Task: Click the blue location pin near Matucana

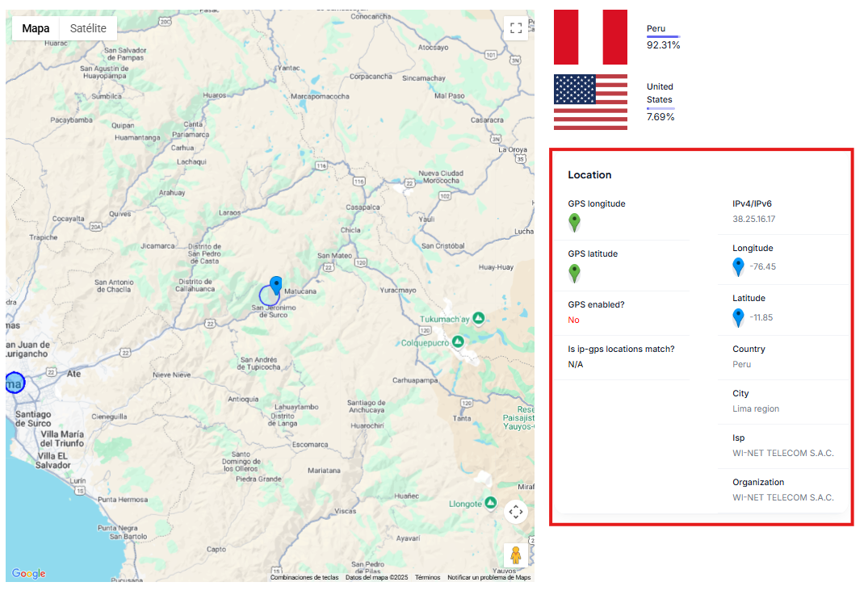Action: click(x=275, y=284)
